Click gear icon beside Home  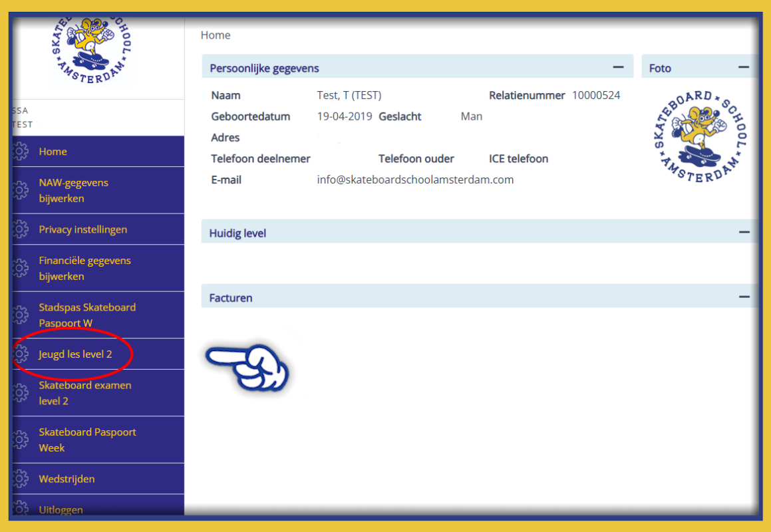coord(21,152)
